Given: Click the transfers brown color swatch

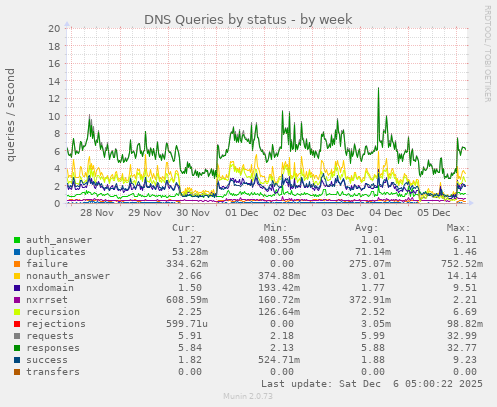Looking at the screenshot, I should tap(17, 372).
